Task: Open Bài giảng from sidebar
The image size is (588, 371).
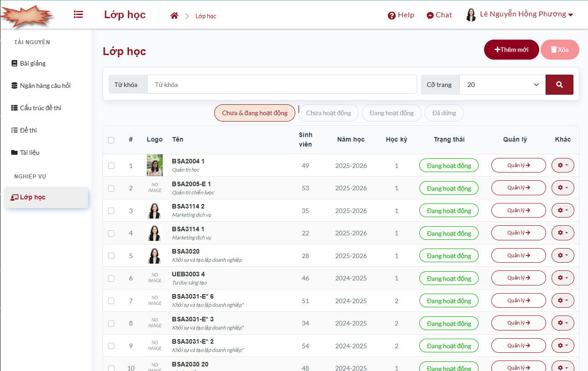Action: click(x=32, y=63)
